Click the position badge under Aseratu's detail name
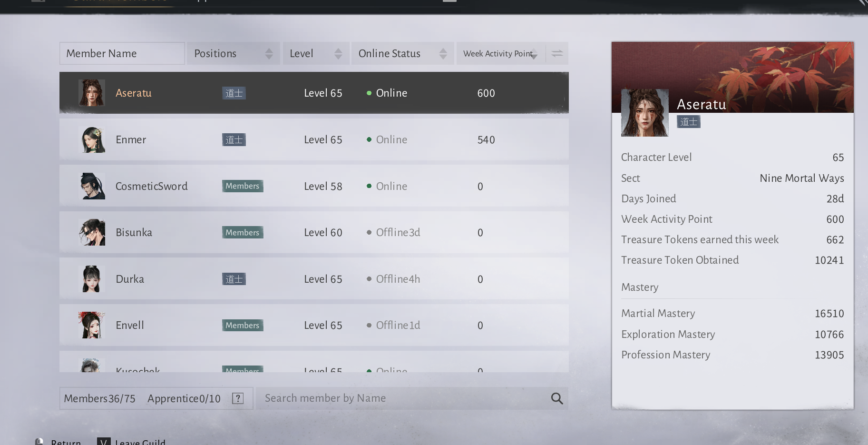 pos(689,122)
